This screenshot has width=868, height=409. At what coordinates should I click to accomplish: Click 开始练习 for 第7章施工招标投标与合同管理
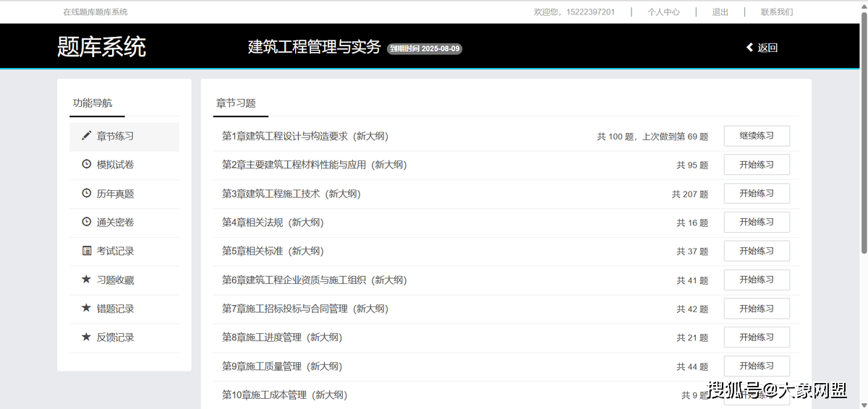pos(756,309)
